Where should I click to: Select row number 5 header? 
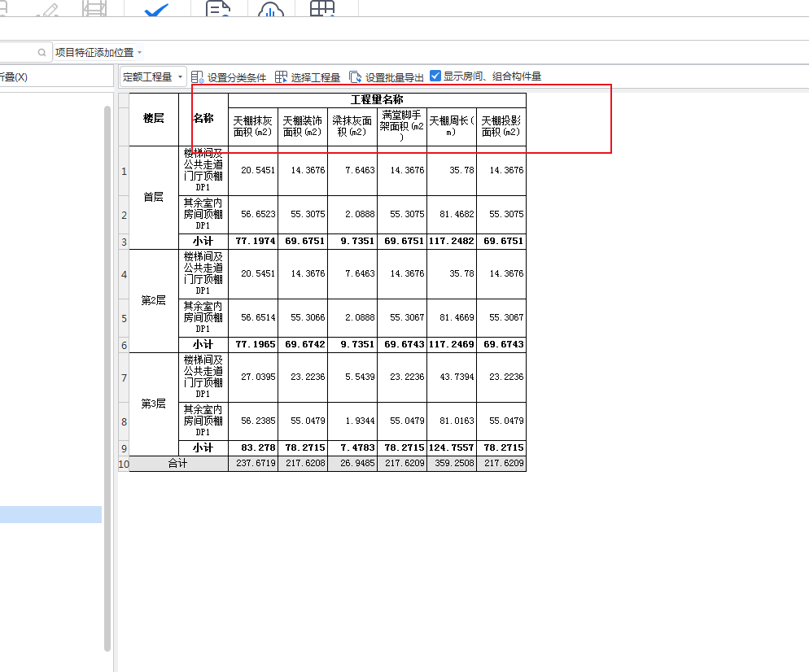(124, 319)
